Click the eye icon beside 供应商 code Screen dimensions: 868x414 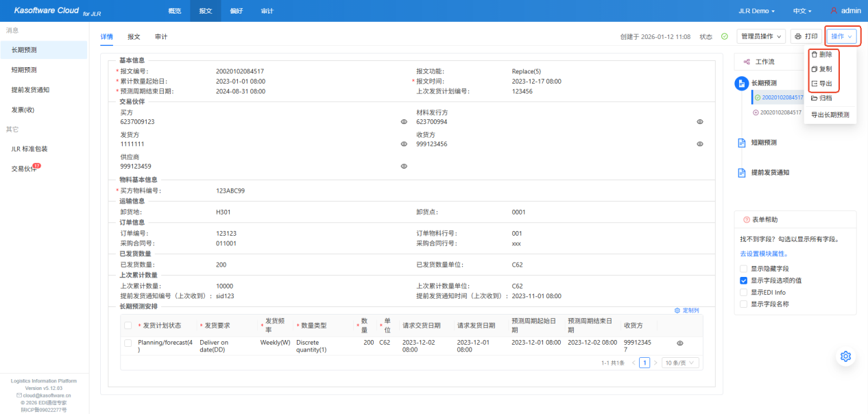404,167
